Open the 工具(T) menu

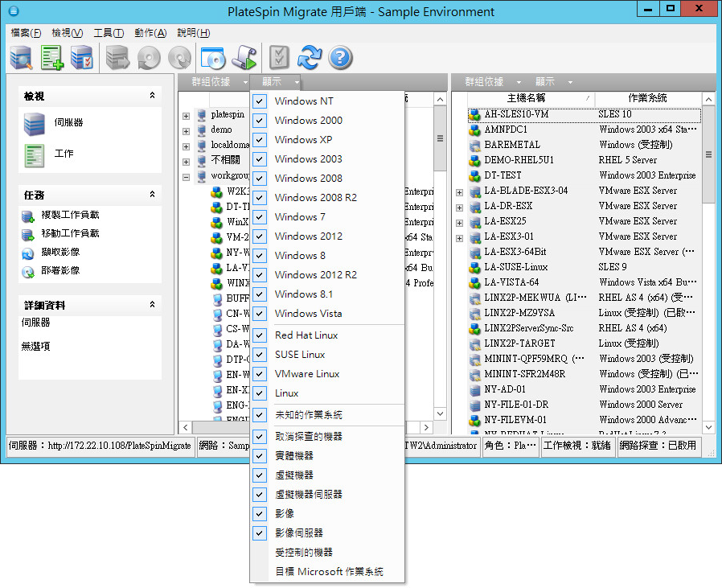pos(109,33)
